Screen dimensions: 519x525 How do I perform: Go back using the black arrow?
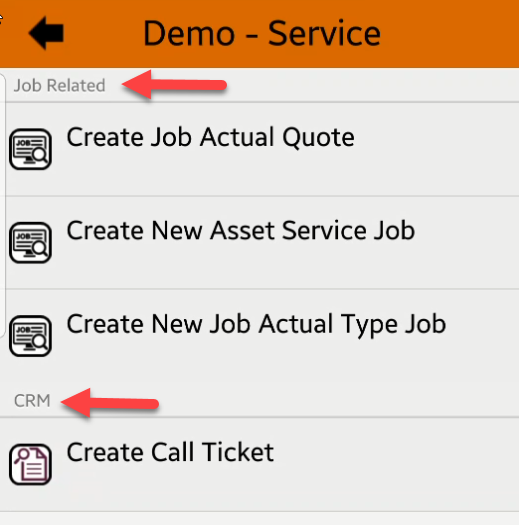tap(46, 33)
